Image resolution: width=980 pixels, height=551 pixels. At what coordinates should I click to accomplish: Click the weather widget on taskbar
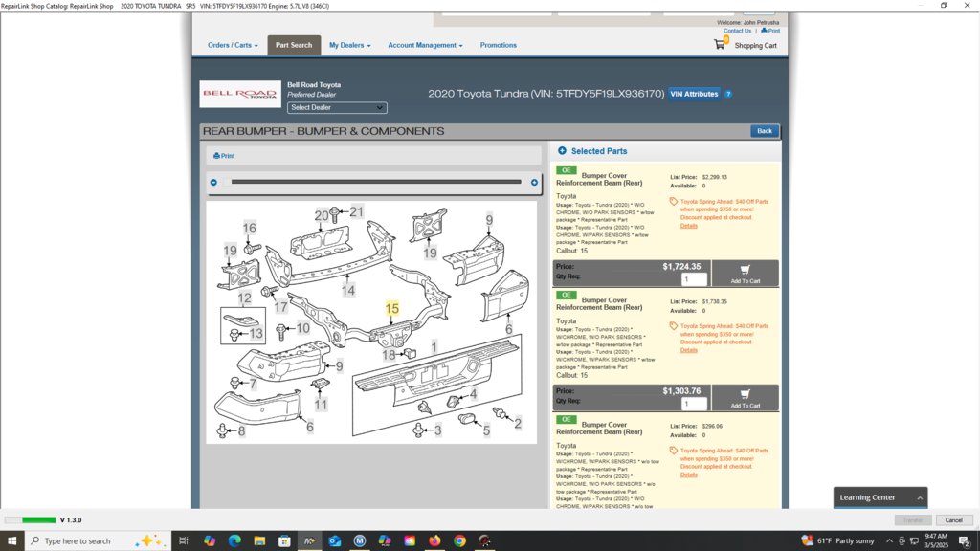[838, 541]
